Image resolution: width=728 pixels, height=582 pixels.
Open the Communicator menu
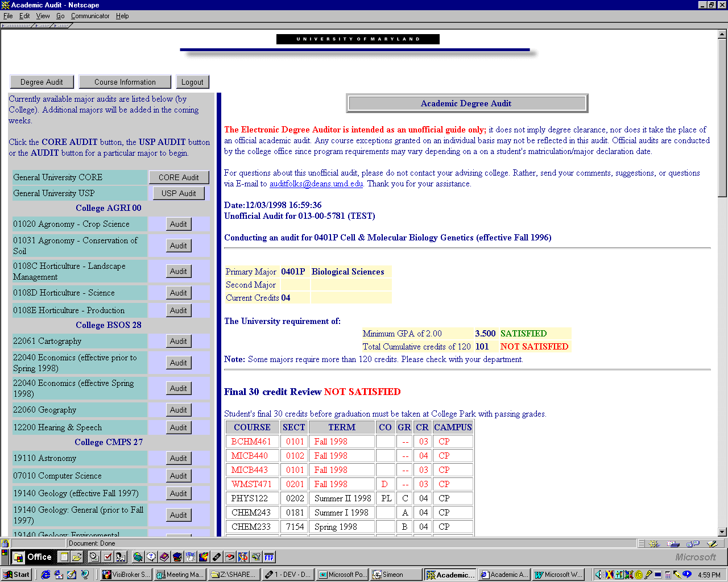pyautogui.click(x=90, y=16)
